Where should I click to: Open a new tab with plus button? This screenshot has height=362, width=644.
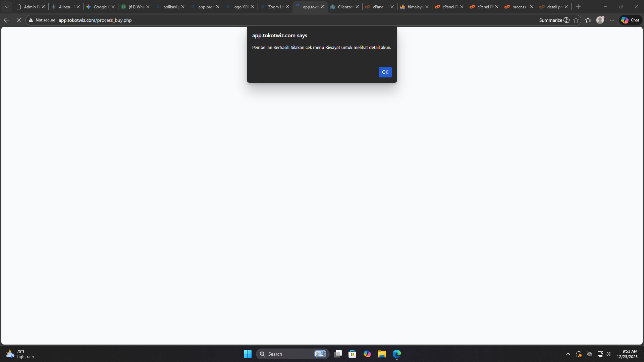coord(578,7)
